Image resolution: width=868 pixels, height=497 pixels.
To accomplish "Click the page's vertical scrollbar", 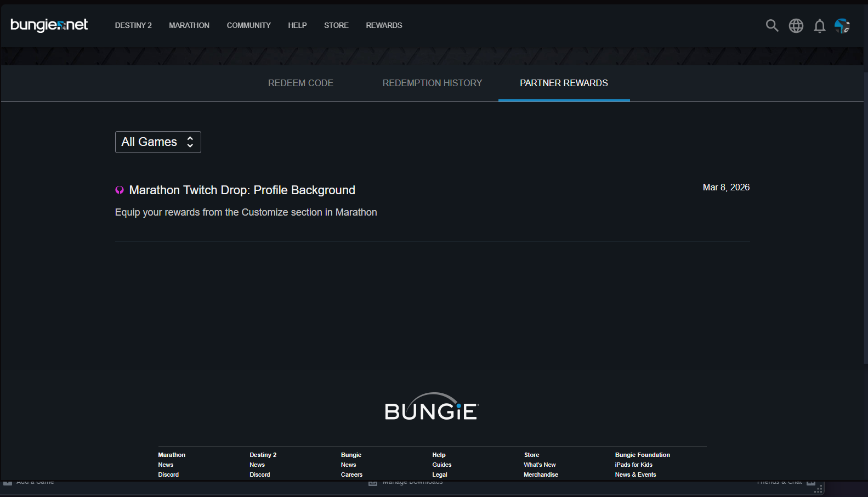I will click(865, 219).
